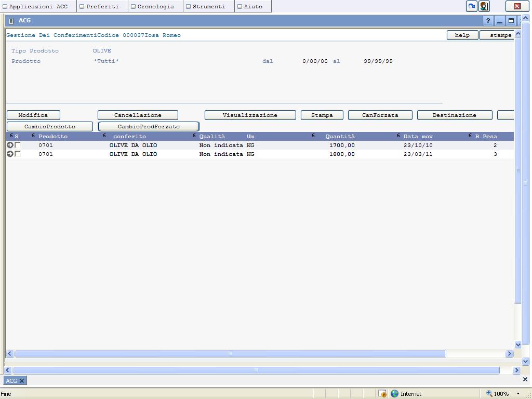The image size is (532, 399).
Task: Click the CambioProdForzato button
Action: pyautogui.click(x=149, y=127)
